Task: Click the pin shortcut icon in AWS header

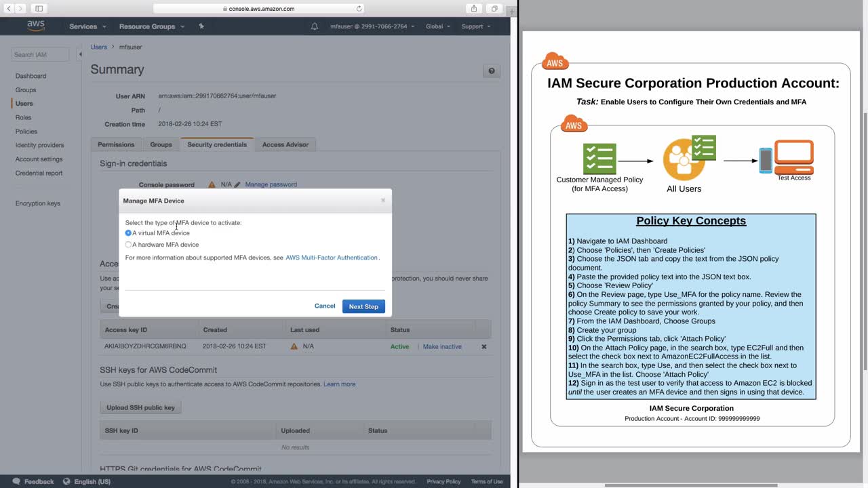Action: [201, 26]
